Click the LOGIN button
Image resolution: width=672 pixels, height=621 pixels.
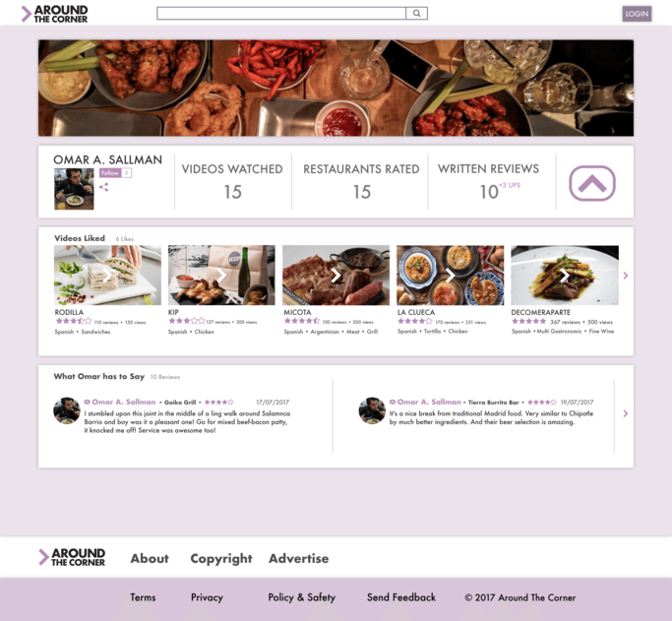637,14
